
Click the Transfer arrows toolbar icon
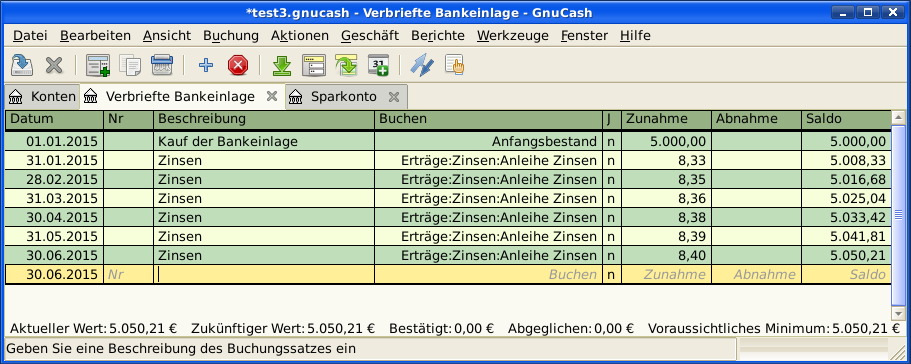(422, 65)
